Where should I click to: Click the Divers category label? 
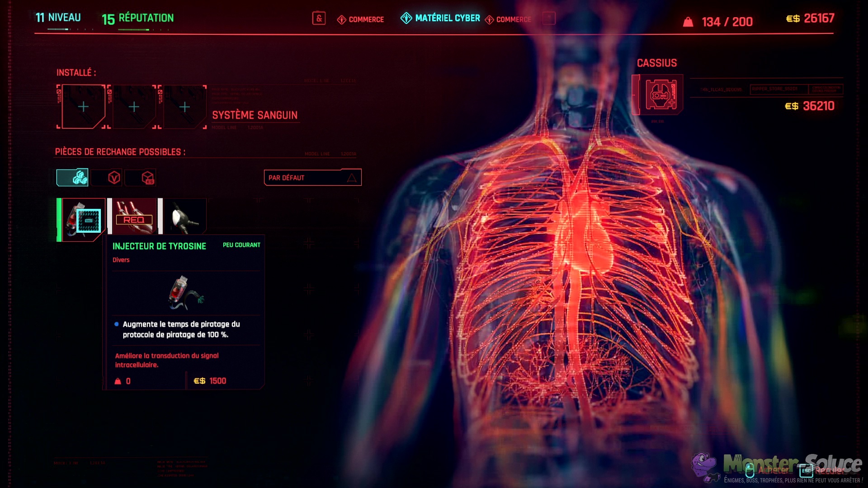121,260
